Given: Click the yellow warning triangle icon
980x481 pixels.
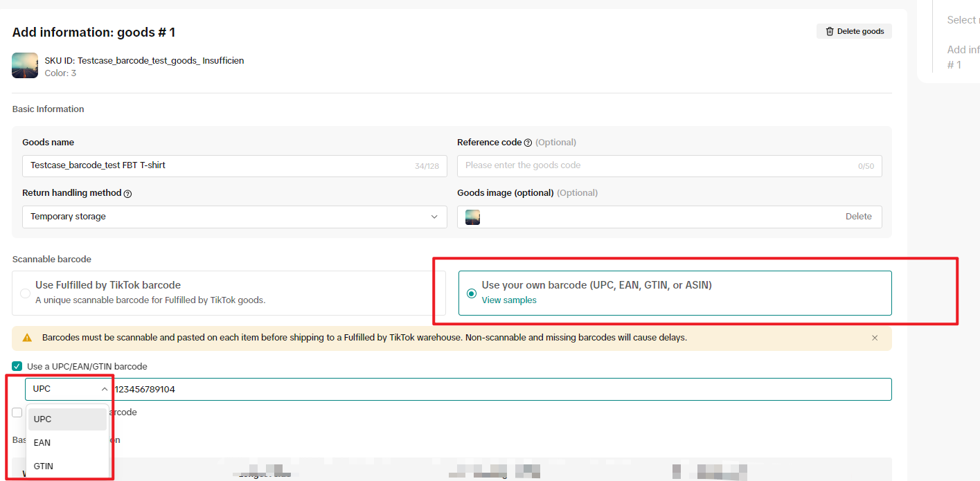Looking at the screenshot, I should [27, 338].
